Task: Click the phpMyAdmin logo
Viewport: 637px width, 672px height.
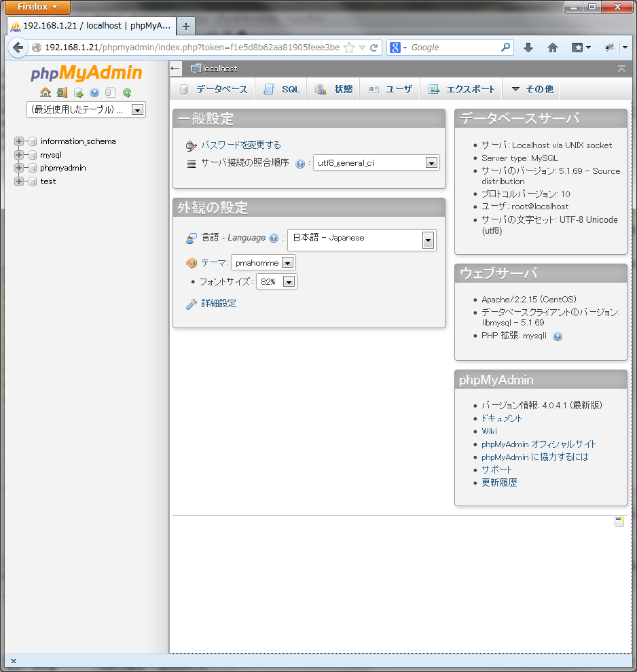Action: 86,73
